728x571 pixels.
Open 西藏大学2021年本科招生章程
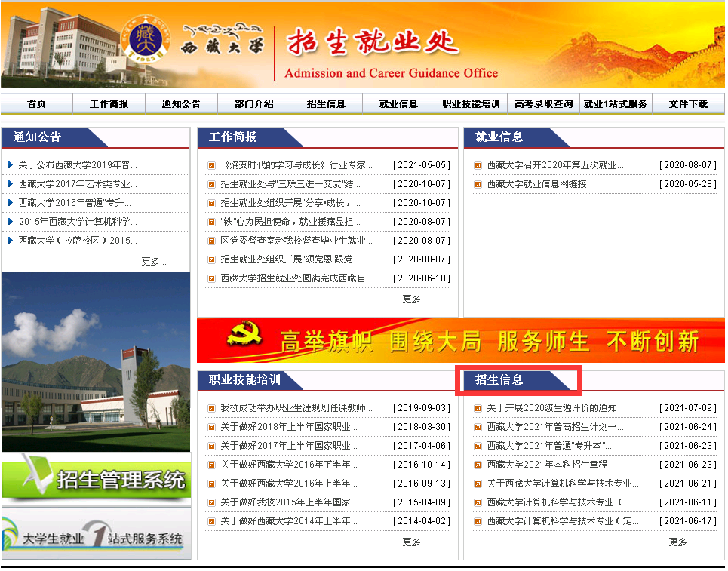pyautogui.click(x=547, y=465)
